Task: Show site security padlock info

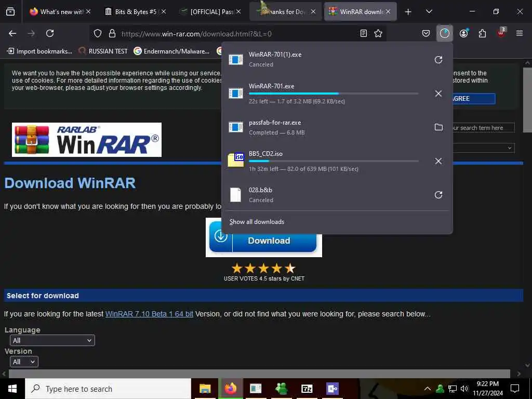Action: point(112,33)
